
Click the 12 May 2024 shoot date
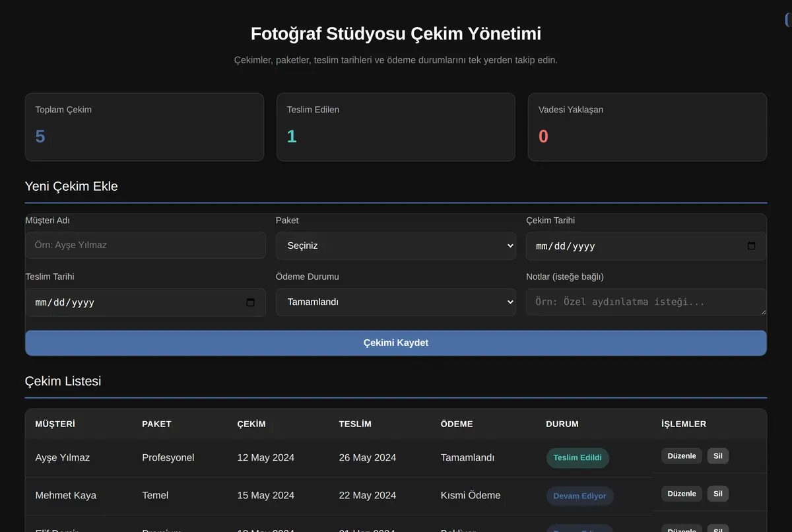click(266, 457)
